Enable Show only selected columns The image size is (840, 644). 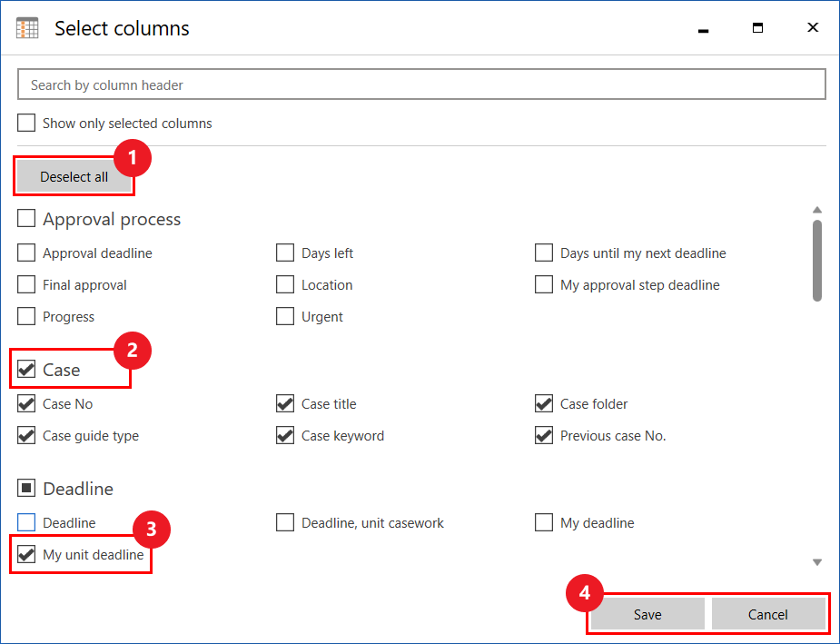click(26, 123)
